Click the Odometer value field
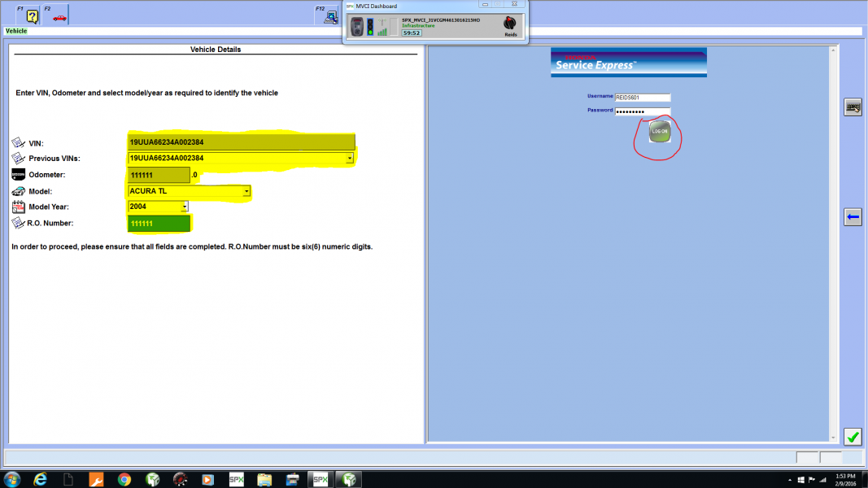The width and height of the screenshot is (868, 488). point(159,175)
